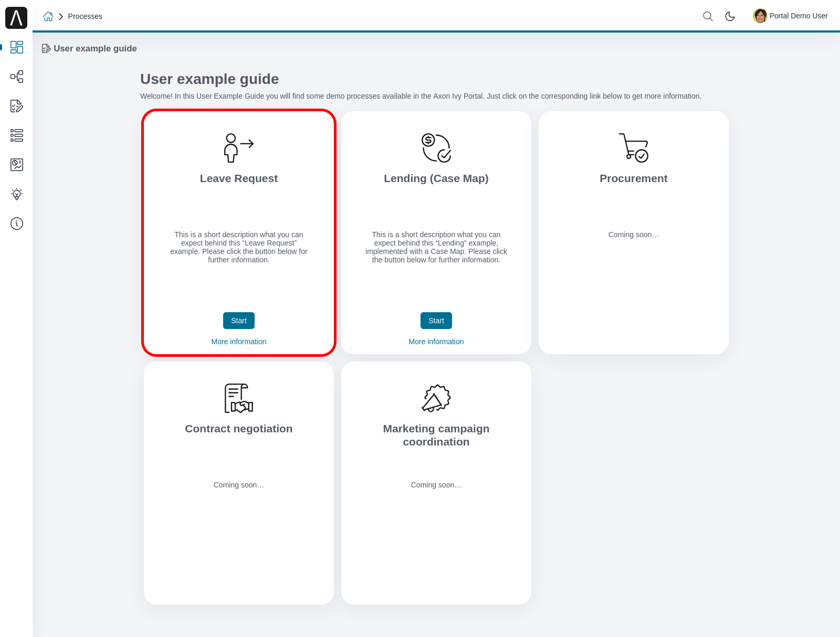Start the Lending (Case Map) process
Viewport: 840px width, 637px height.
pyautogui.click(x=436, y=321)
